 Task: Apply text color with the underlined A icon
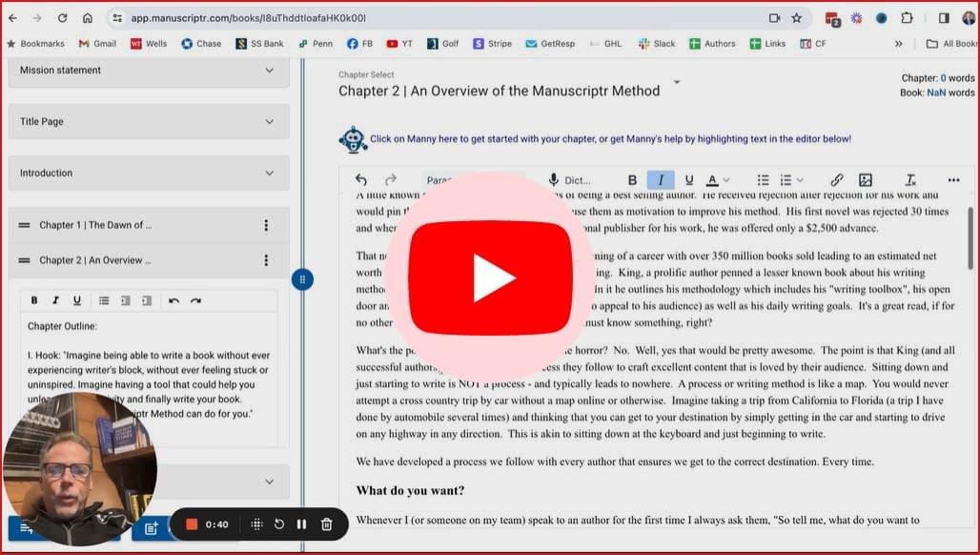pos(712,180)
